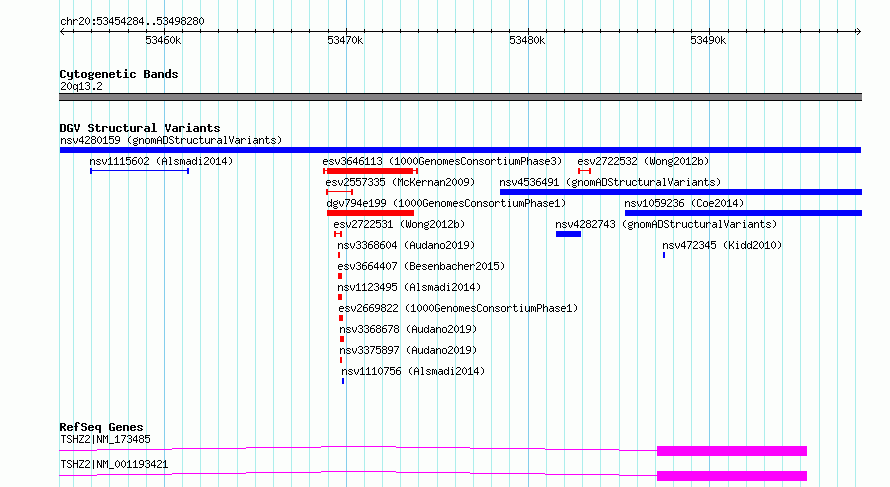The width and height of the screenshot is (890, 487).
Task: Click the DGV Structural Variants track title
Action: [x=140, y=128]
